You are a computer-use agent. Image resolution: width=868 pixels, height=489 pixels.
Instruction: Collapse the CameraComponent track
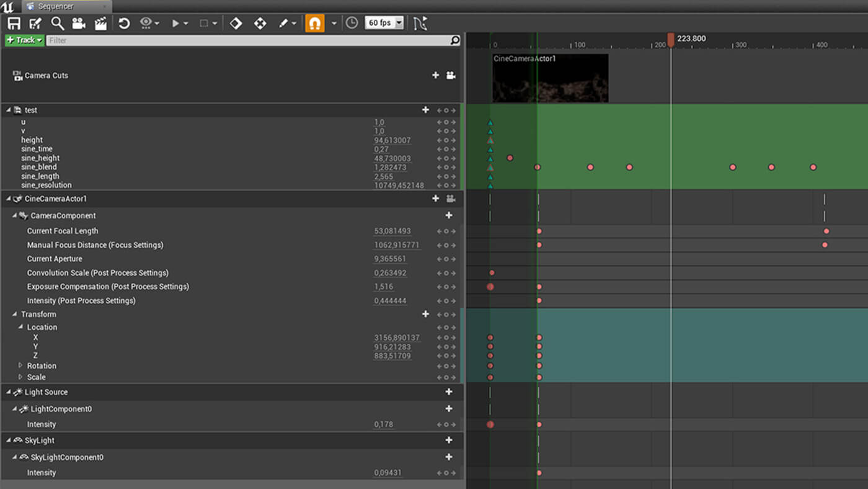point(15,215)
